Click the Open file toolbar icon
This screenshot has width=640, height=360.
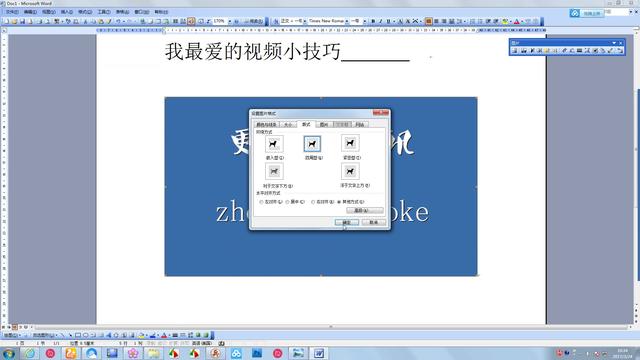point(15,21)
